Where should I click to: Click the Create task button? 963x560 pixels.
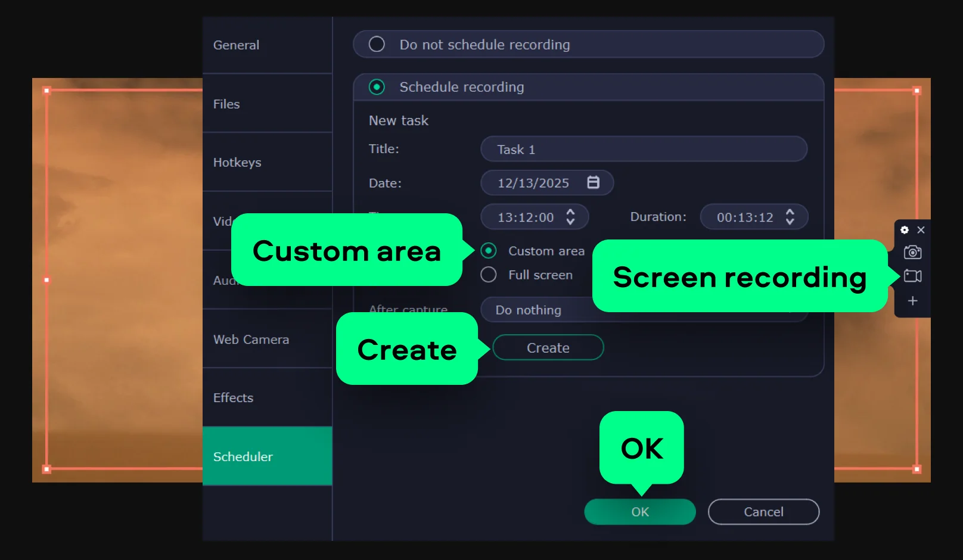pos(548,348)
